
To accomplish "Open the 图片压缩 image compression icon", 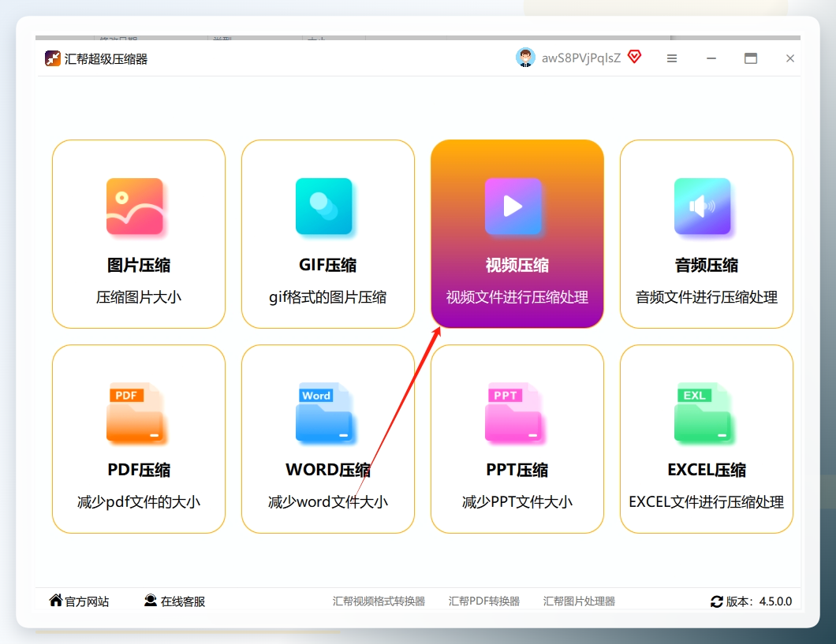I will (x=135, y=207).
